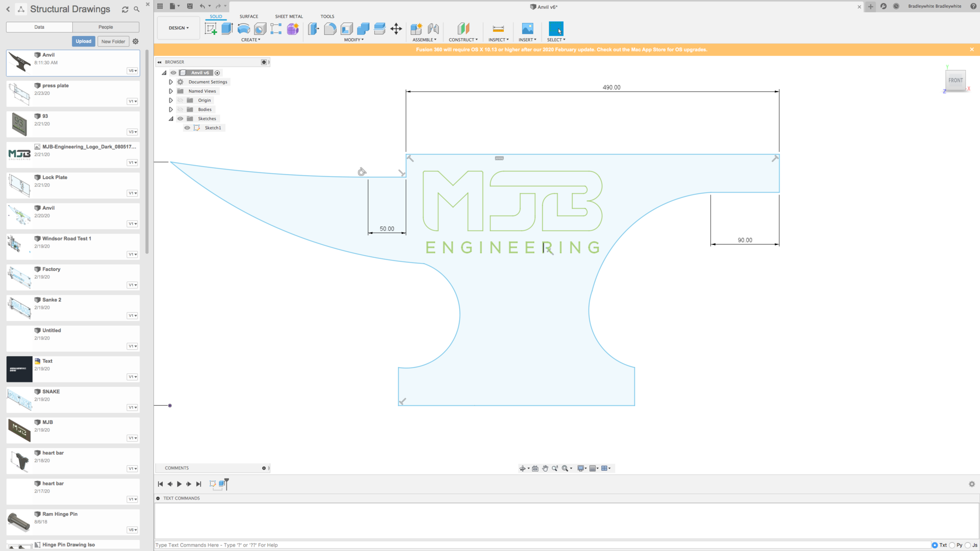
Task: Open the version dropdown for press plate
Action: [x=132, y=101]
